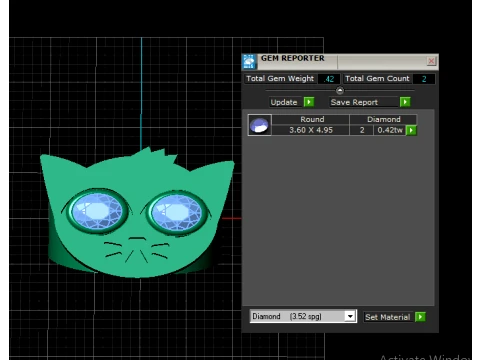Click the 0.42tw weight cell

tap(390, 130)
